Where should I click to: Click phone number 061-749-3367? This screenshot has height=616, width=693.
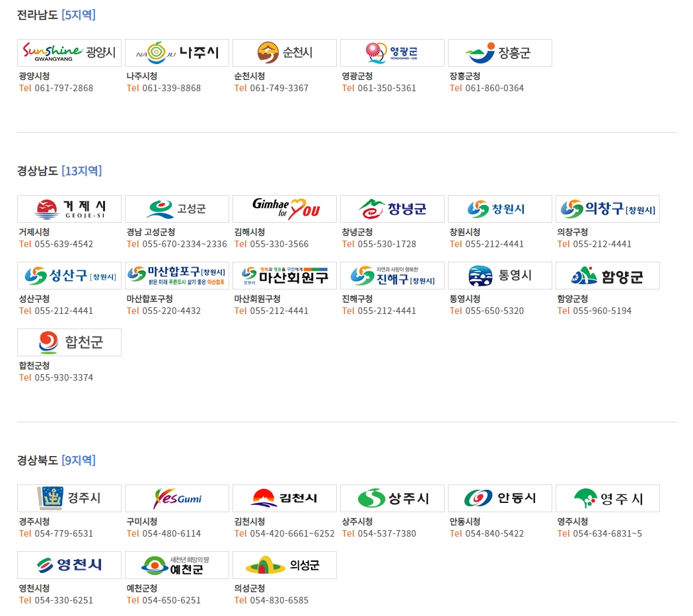tap(279, 88)
